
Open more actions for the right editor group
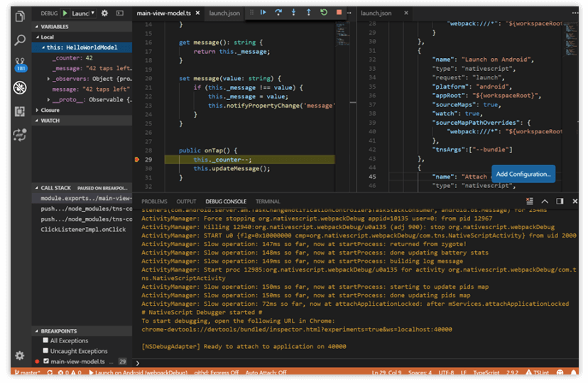pyautogui.click(x=575, y=13)
